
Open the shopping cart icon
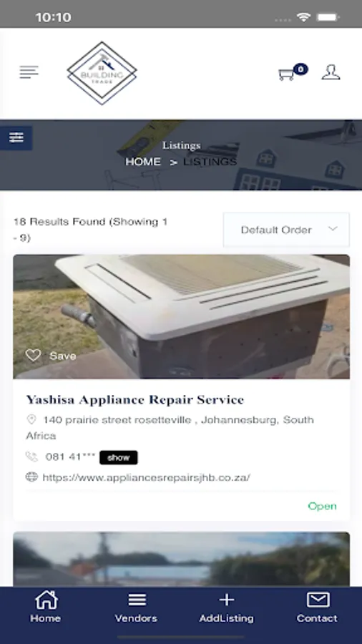coord(286,74)
